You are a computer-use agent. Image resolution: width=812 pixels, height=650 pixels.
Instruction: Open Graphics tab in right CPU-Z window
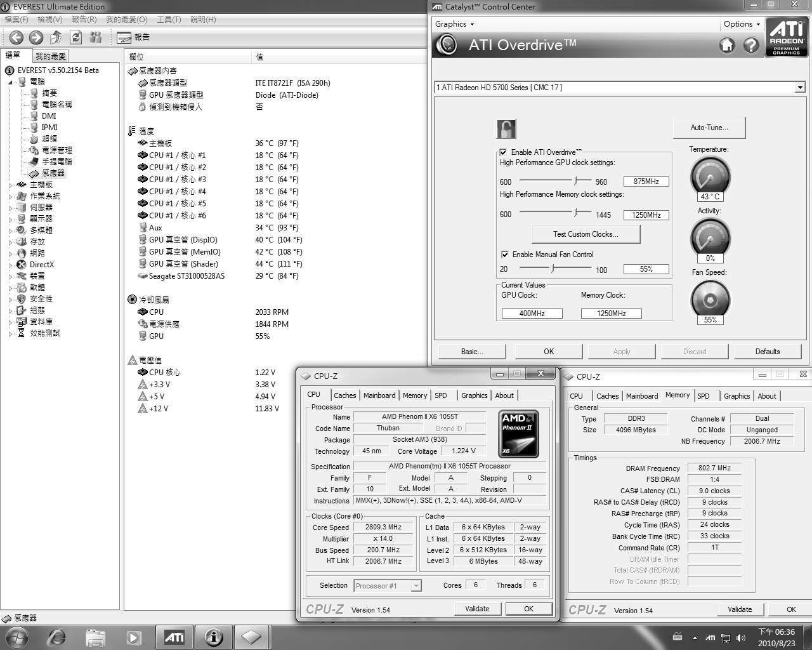pos(737,396)
